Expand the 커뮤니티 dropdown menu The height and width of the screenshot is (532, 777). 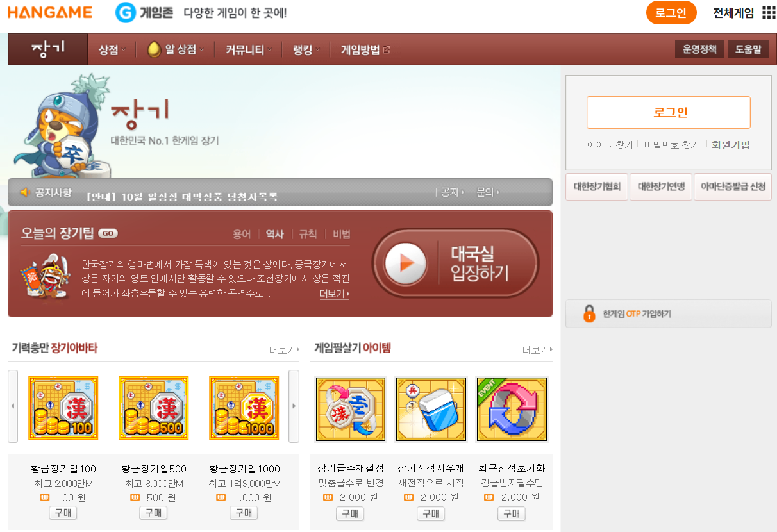(x=249, y=50)
